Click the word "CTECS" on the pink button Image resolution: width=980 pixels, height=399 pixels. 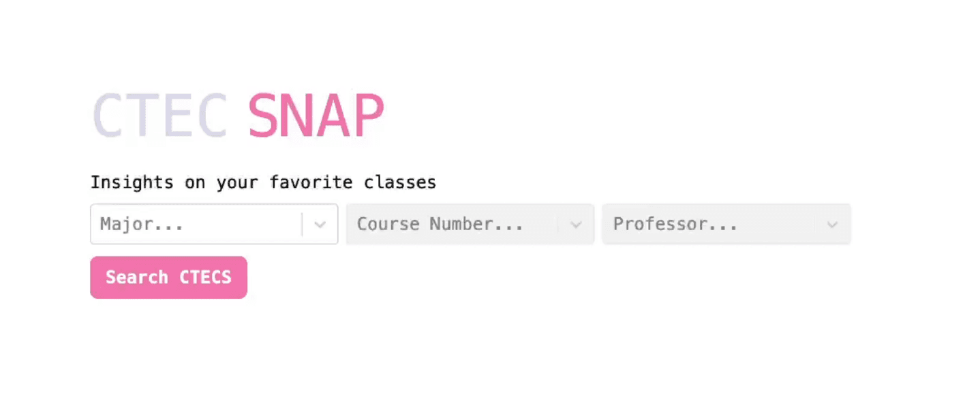coord(205,277)
